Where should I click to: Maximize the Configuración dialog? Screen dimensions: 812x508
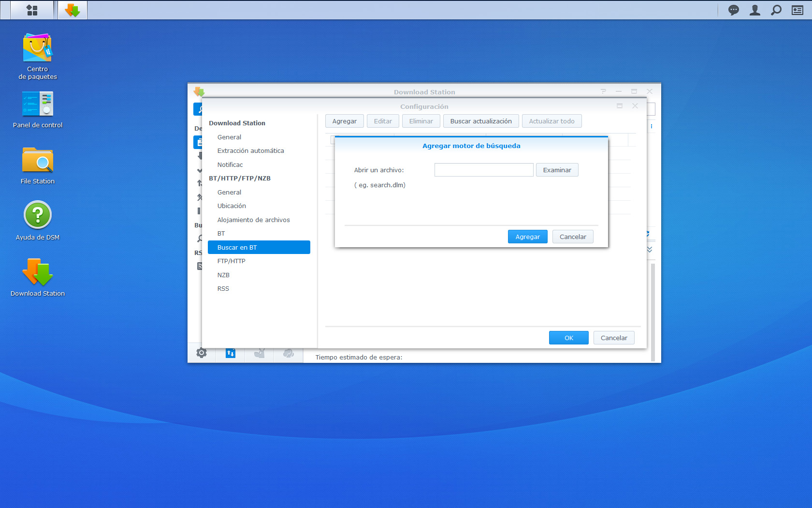pos(620,106)
